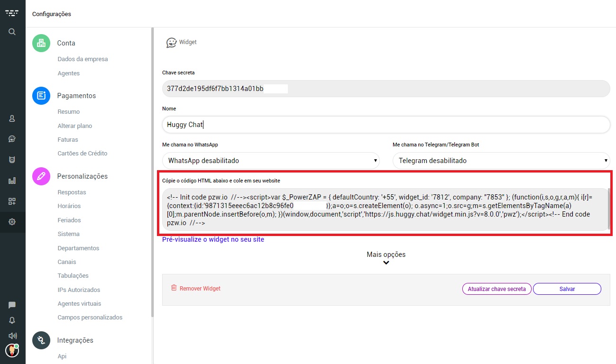Open search from the left sidebar
This screenshot has height=364, width=616.
click(x=12, y=32)
